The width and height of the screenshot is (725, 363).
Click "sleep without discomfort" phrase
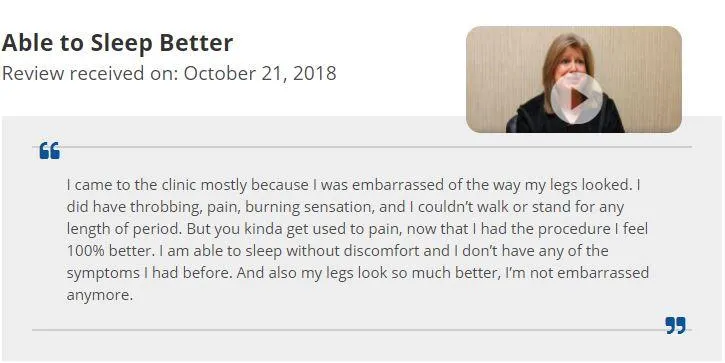347,251
